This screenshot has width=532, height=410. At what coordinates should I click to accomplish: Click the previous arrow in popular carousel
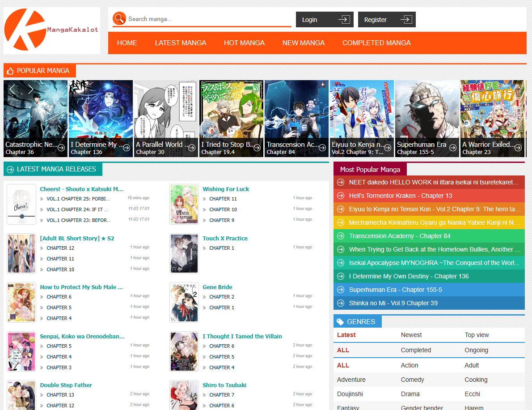(12, 89)
